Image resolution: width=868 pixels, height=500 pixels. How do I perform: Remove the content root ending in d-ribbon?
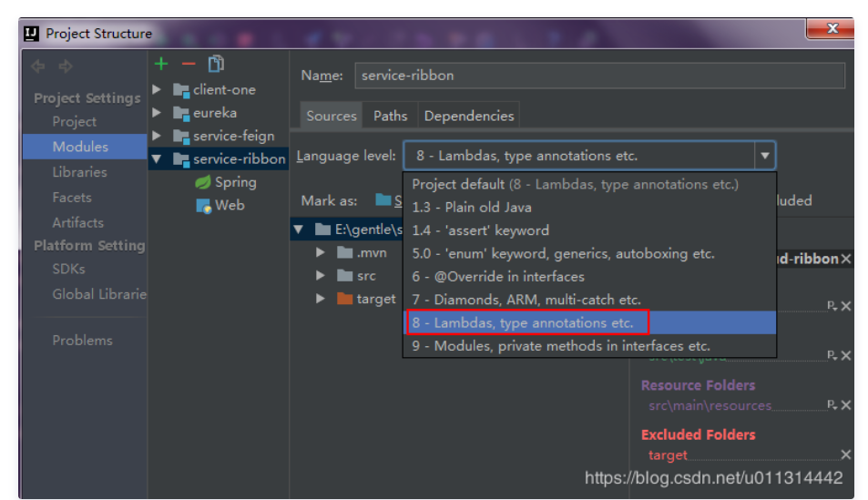tap(846, 259)
